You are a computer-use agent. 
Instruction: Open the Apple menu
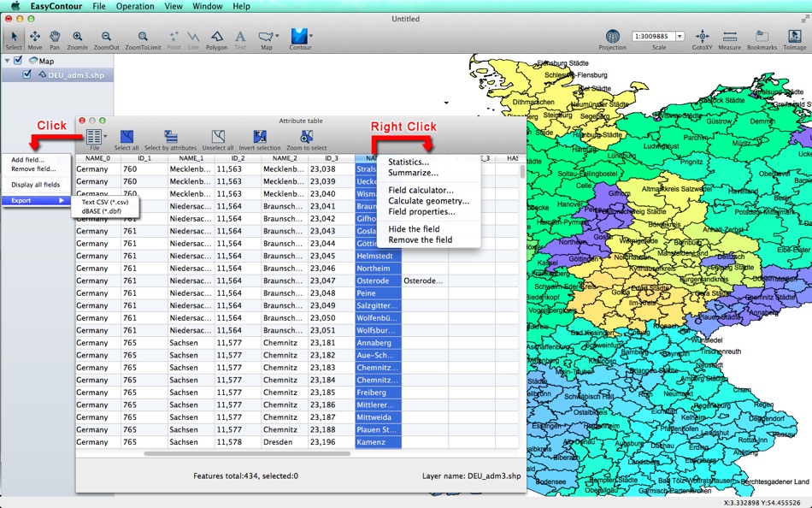(x=15, y=6)
